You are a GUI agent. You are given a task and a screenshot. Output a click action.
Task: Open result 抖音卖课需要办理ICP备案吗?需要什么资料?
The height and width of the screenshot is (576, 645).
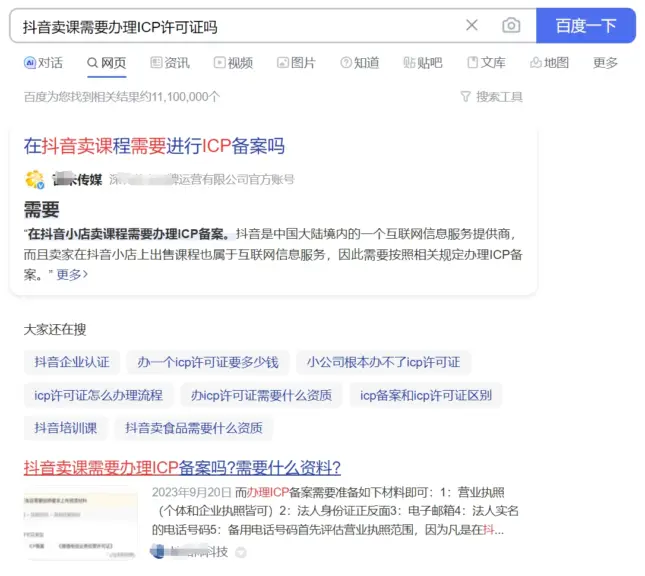(x=182, y=468)
